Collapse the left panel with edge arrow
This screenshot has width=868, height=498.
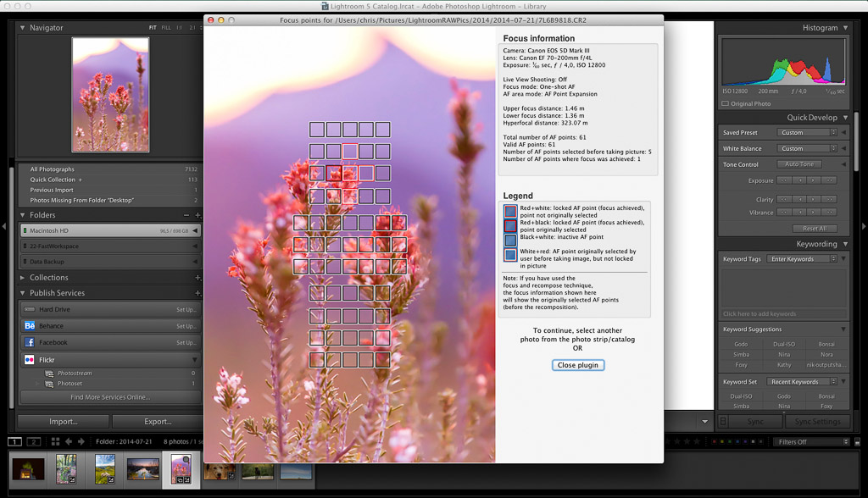(x=4, y=226)
